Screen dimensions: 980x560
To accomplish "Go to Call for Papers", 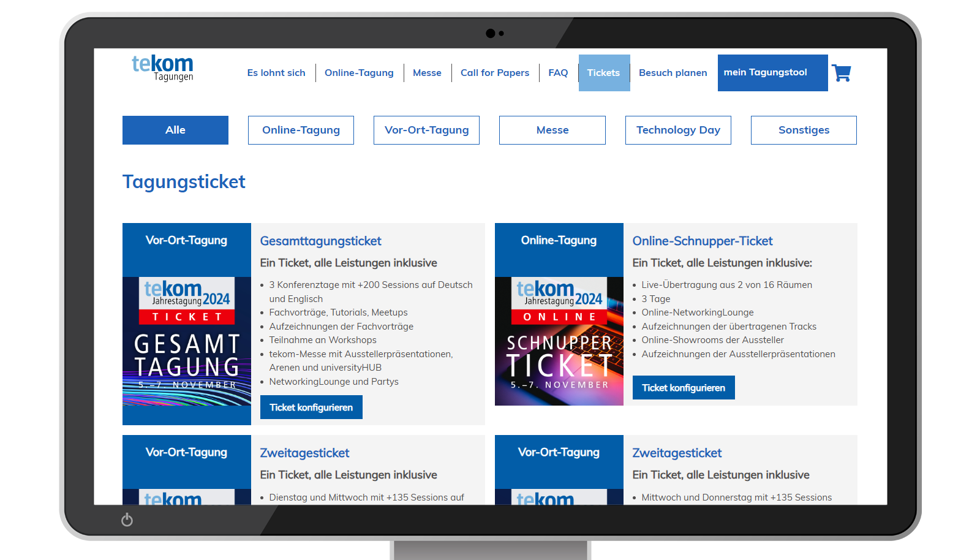I will tap(495, 72).
